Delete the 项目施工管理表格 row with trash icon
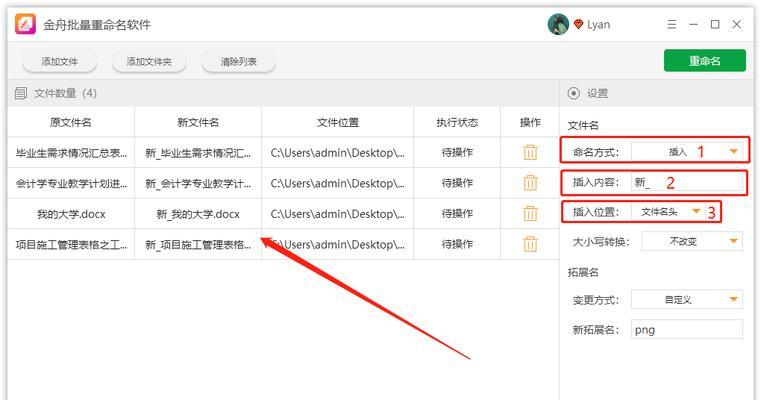The width and height of the screenshot is (761, 400). coord(530,244)
